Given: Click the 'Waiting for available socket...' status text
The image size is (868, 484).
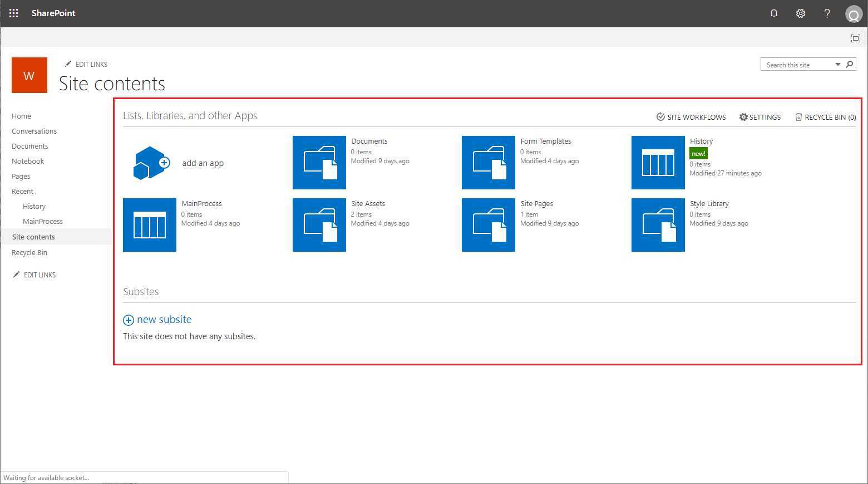Looking at the screenshot, I should [x=46, y=477].
